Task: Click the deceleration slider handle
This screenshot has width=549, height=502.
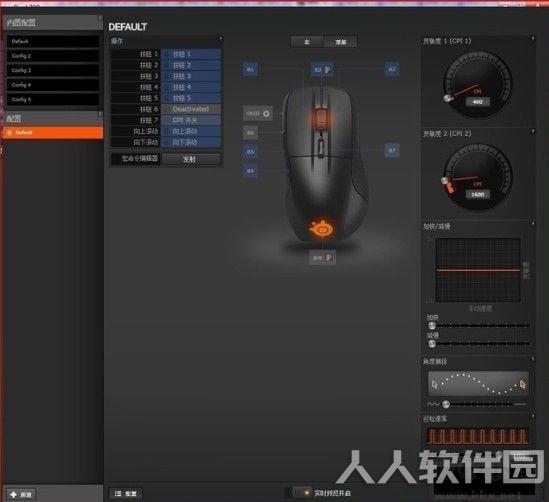Action: [x=432, y=344]
